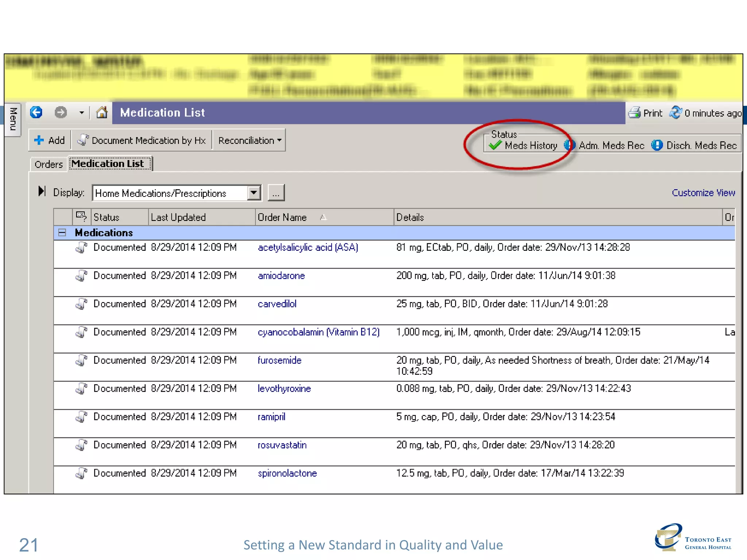Open the Reconciliation dropdown
747x560 pixels.
tap(249, 140)
